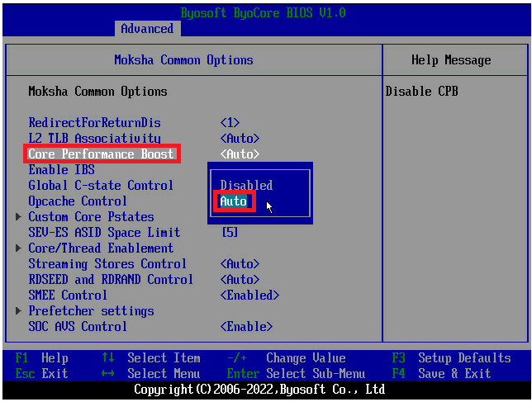
Task: Click the -/+ Change Value hint
Action: point(287,358)
